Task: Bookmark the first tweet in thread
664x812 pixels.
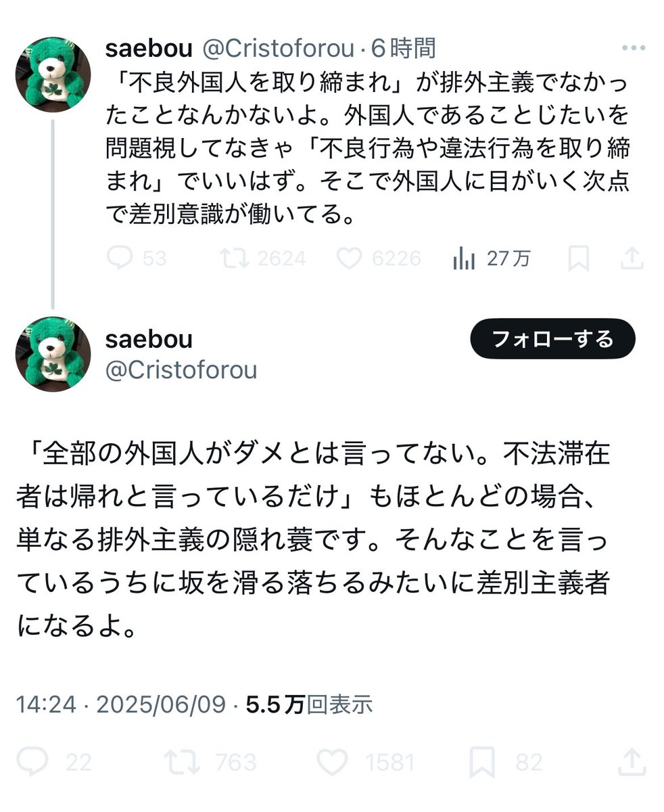Action: tap(578, 258)
